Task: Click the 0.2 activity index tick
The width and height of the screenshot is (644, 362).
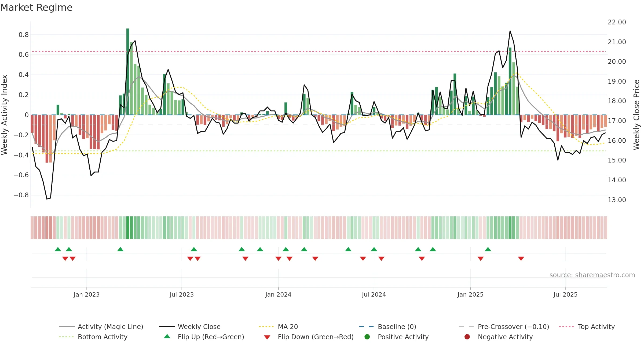Action: [24, 95]
